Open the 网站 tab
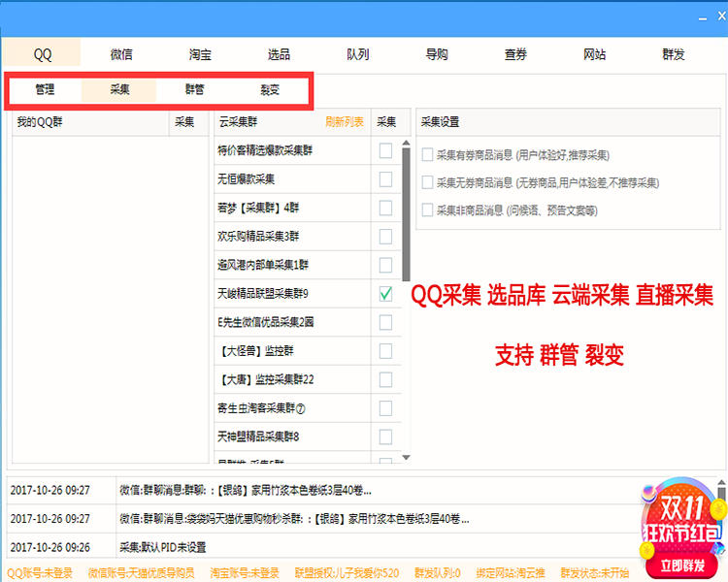728x582 pixels. click(x=594, y=54)
